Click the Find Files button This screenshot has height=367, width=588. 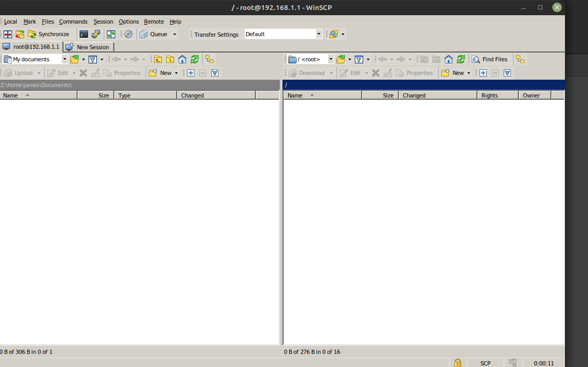click(x=489, y=59)
